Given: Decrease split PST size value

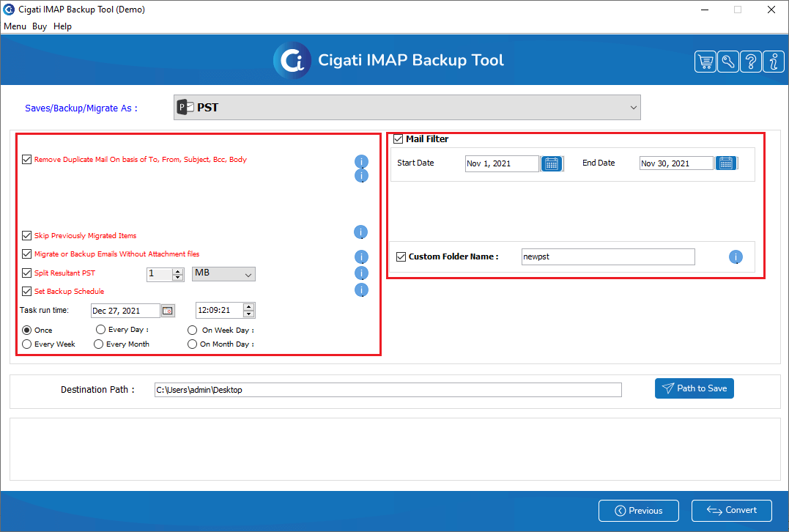Looking at the screenshot, I should point(177,277).
